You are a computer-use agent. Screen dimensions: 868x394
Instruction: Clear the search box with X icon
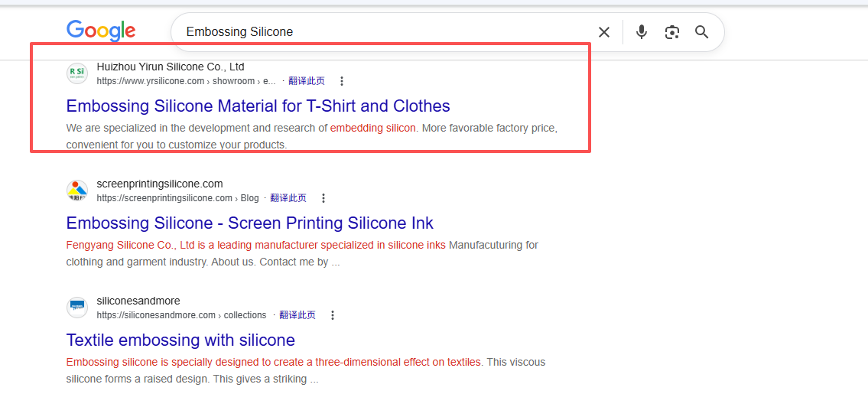click(x=604, y=32)
